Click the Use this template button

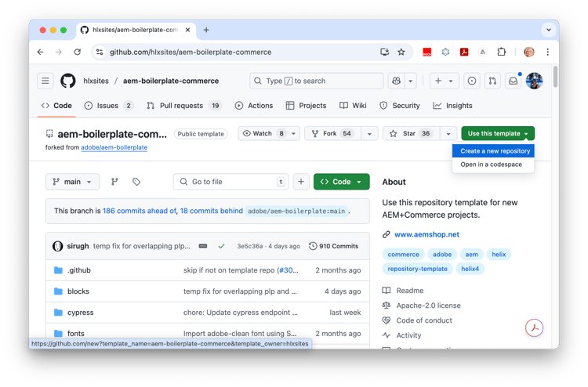click(x=498, y=133)
